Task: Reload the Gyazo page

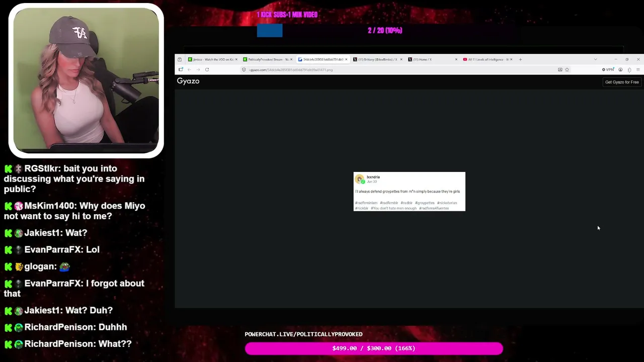Action: click(207, 70)
